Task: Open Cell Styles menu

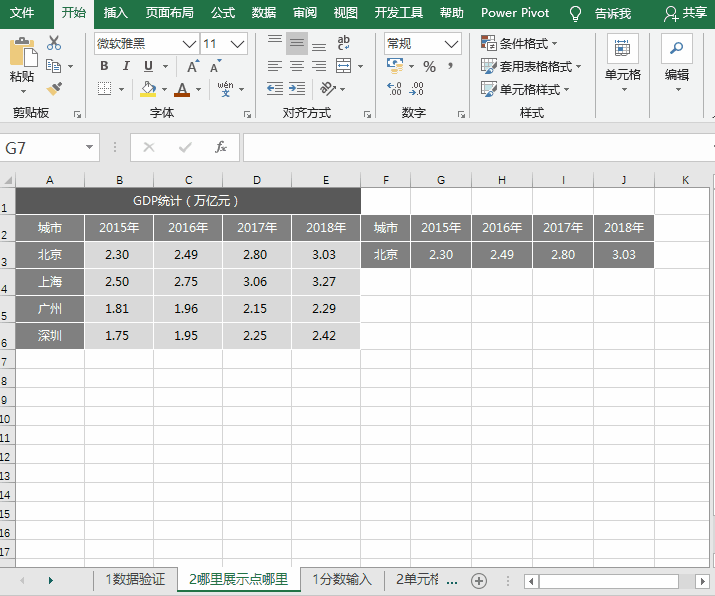Action: click(525, 89)
